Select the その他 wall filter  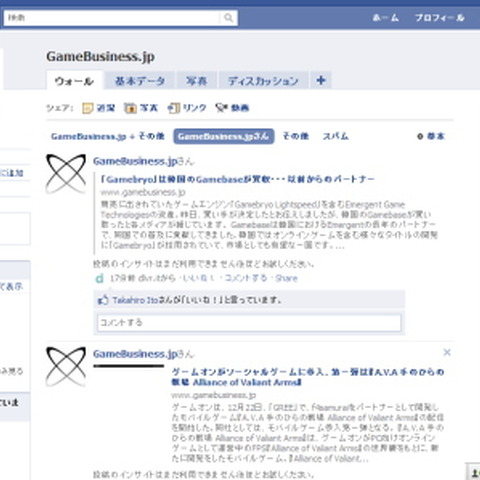(x=296, y=136)
